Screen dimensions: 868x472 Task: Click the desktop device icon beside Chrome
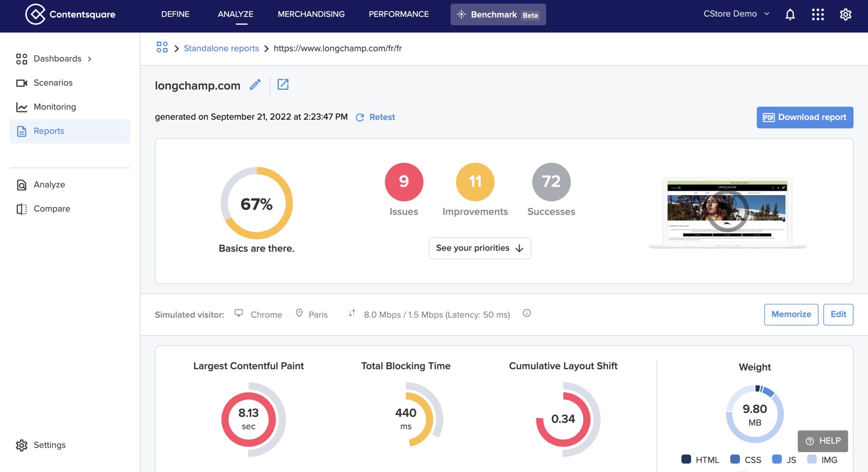point(239,313)
